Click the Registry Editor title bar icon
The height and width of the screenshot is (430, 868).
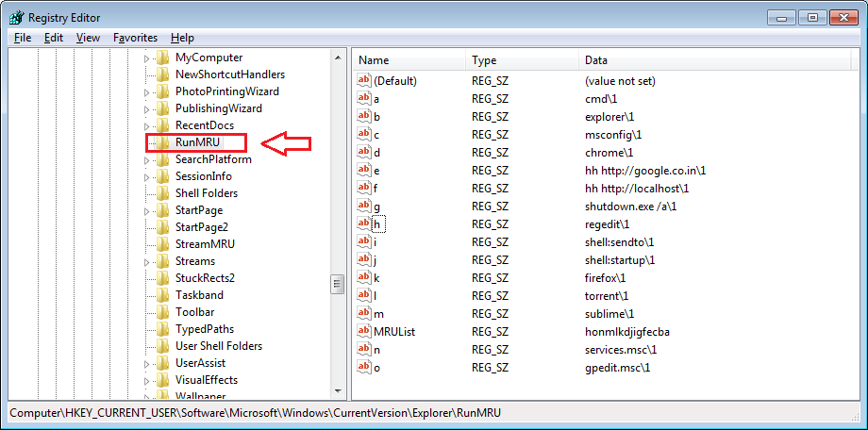pos(17,18)
